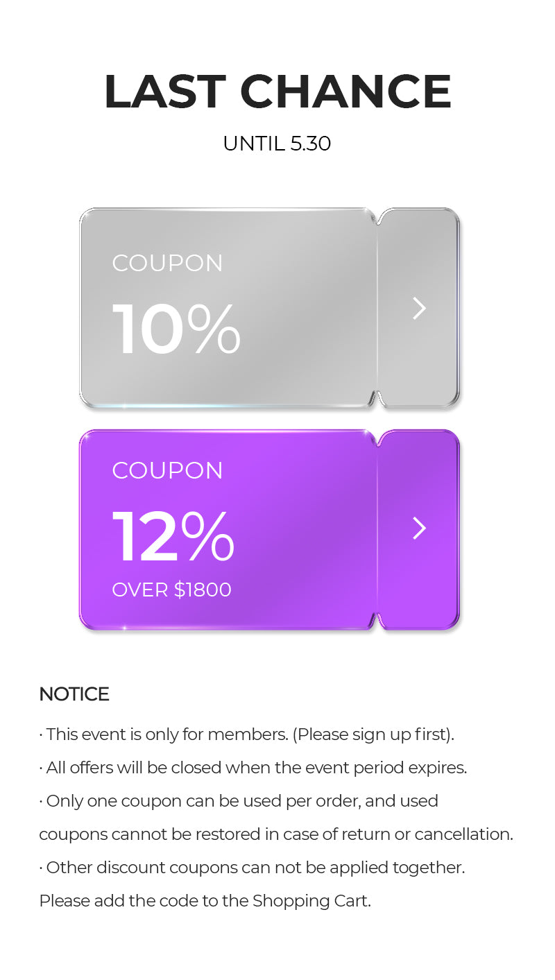Click the 'All offers will be closed' notice

254,768
